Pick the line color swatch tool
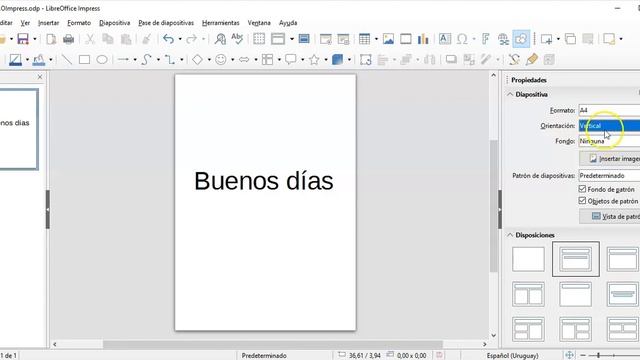The image size is (640, 360). [x=15, y=60]
